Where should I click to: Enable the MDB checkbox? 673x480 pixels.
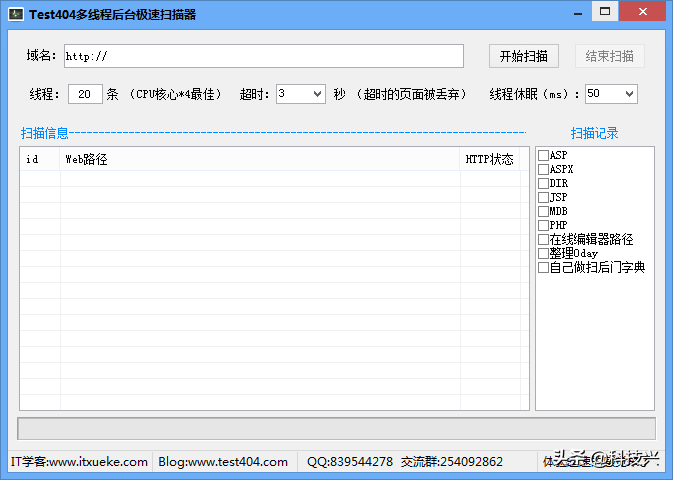543,211
